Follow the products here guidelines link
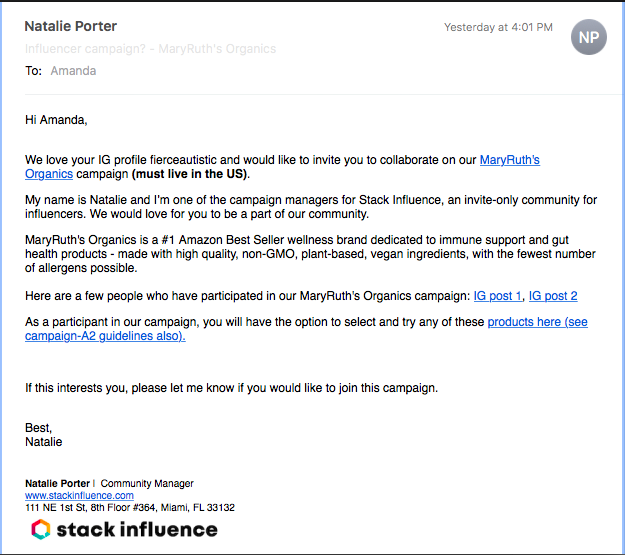Screen dimensions: 625x555 pyautogui.click(x=537, y=323)
